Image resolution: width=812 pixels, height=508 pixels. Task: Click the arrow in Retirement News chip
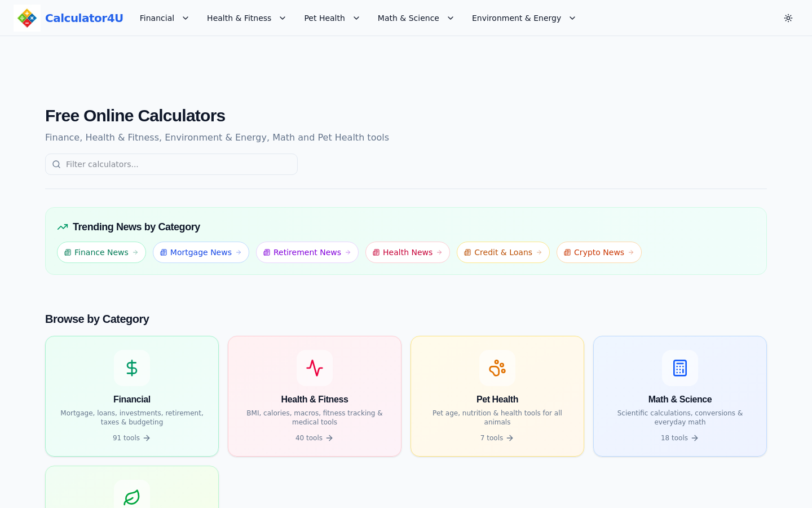point(348,252)
